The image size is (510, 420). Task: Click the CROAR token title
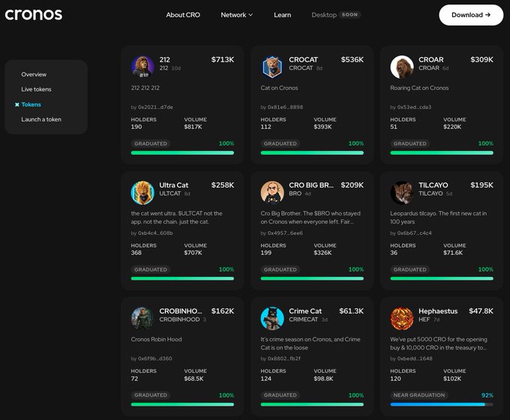(x=431, y=59)
